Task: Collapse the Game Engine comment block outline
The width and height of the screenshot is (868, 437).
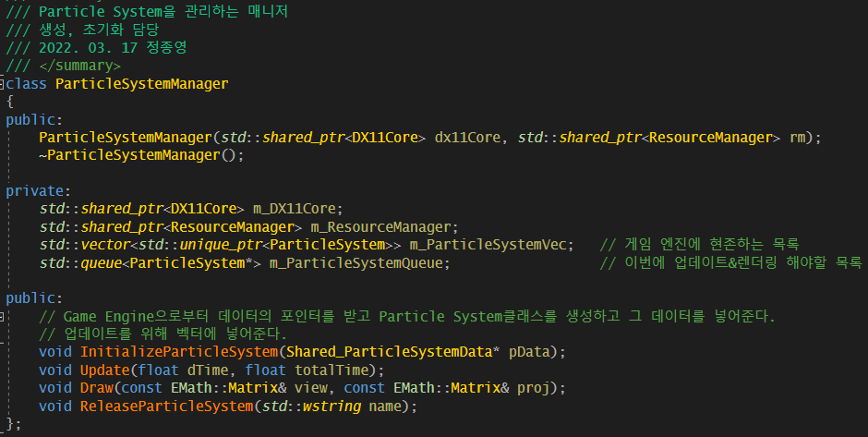Action: (x=2, y=317)
